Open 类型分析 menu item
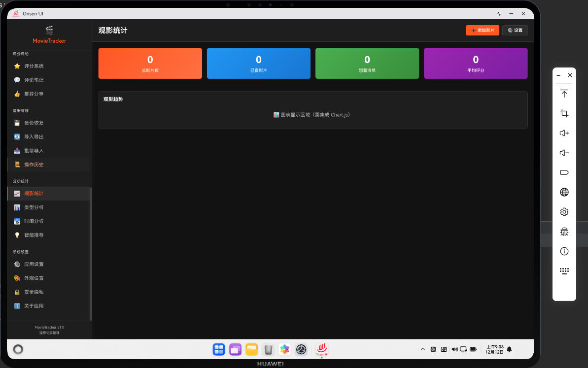The height and width of the screenshot is (368, 588). pyautogui.click(x=48, y=207)
